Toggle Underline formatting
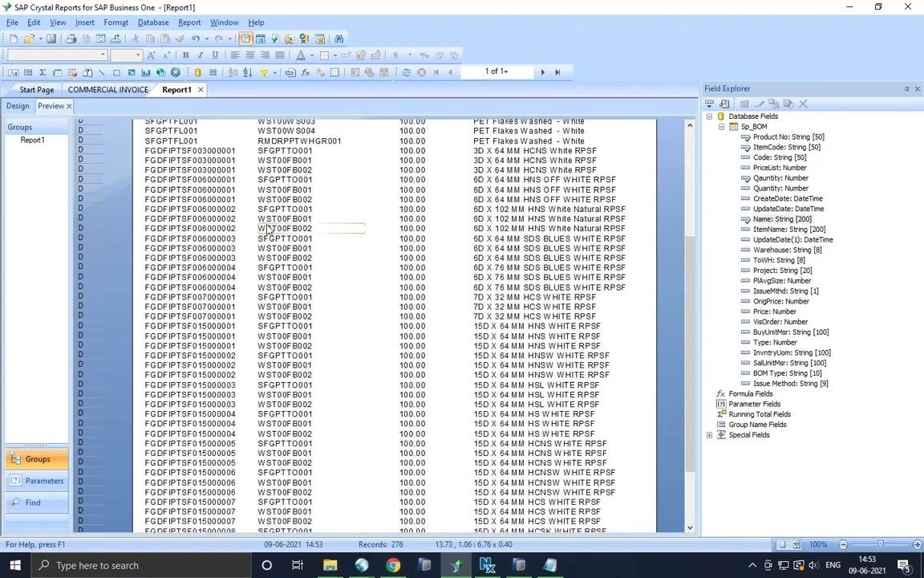Screen dimensions: 924x578 [215, 55]
